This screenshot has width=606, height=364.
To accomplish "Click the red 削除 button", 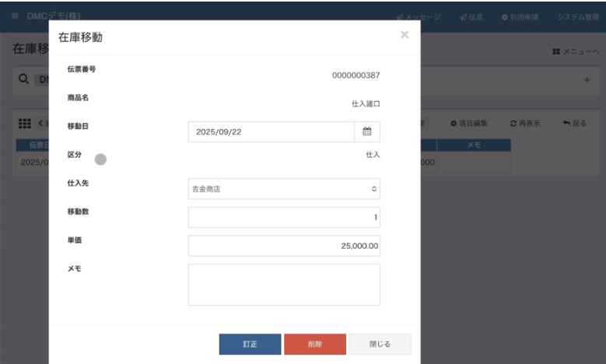I will coord(314,345).
